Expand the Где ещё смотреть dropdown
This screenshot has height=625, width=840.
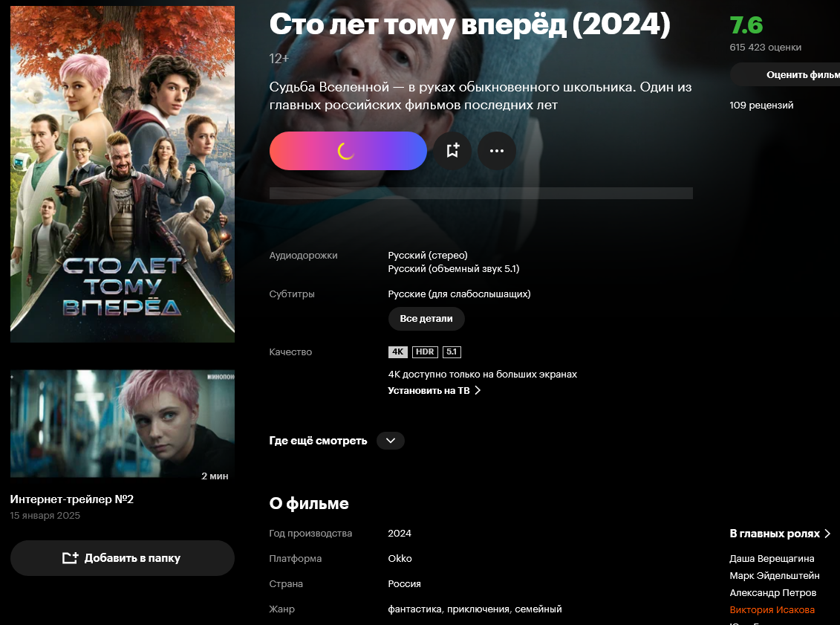391,441
